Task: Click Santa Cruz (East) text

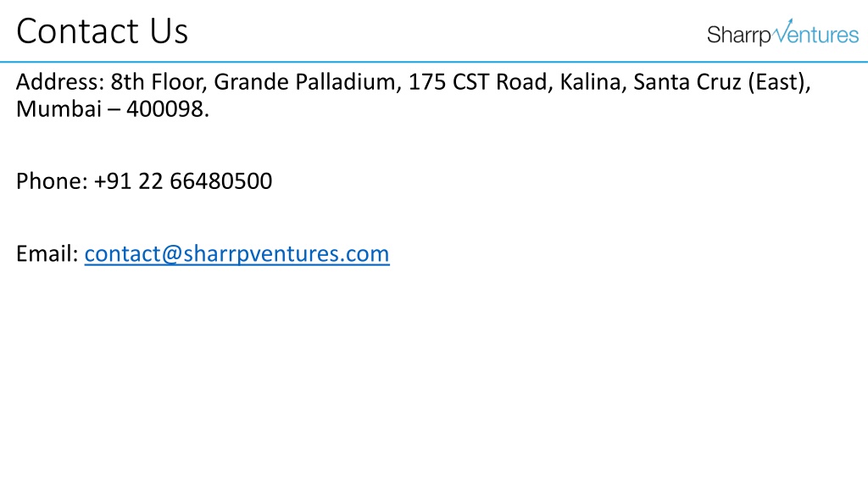Action: tap(721, 82)
